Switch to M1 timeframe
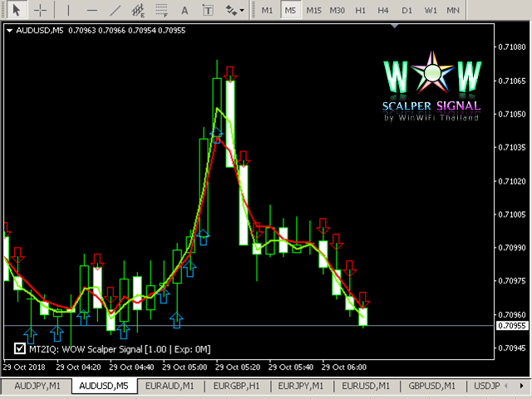Viewport: 532px width, 399px height. [267, 11]
